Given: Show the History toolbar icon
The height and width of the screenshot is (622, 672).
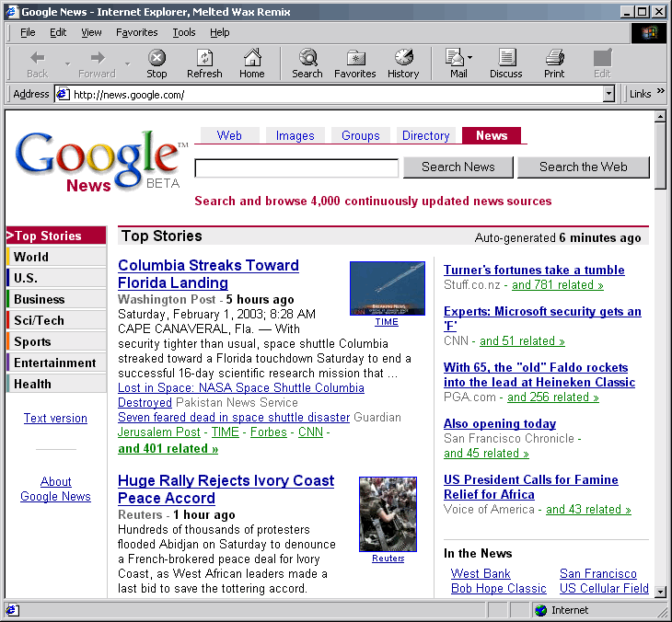Looking at the screenshot, I should coord(403,63).
